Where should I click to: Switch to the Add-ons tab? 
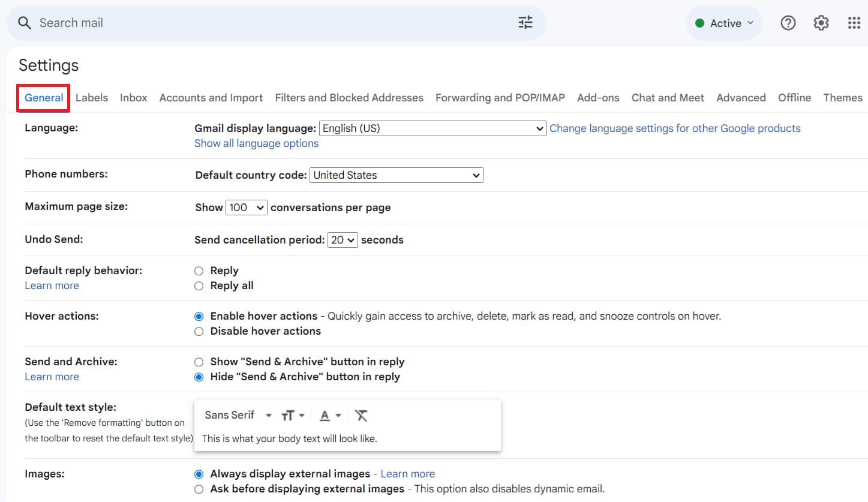(x=598, y=98)
